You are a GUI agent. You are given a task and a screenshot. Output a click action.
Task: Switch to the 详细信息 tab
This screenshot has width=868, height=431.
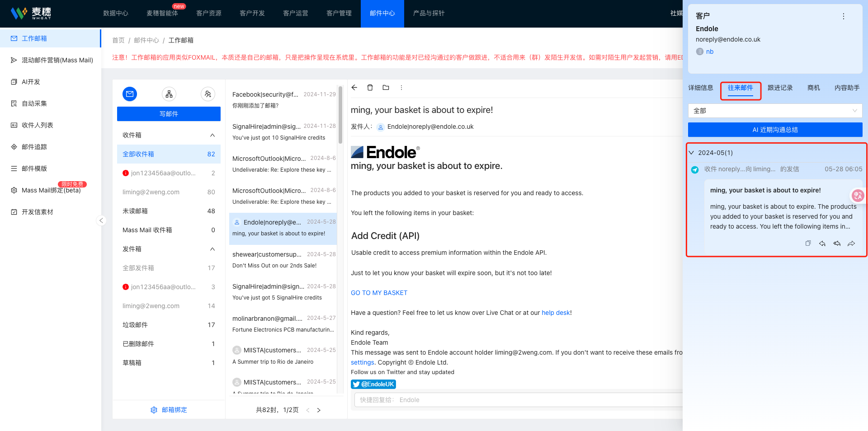701,88
